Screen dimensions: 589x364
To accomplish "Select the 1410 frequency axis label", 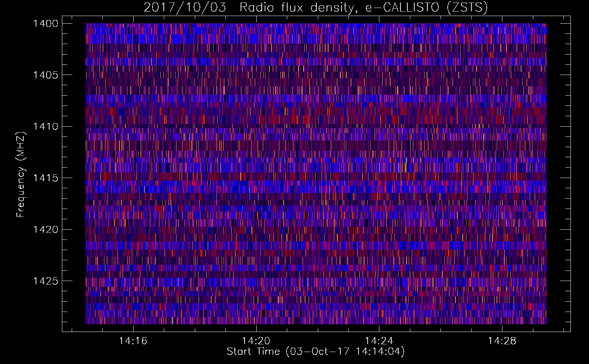I will (x=46, y=127).
